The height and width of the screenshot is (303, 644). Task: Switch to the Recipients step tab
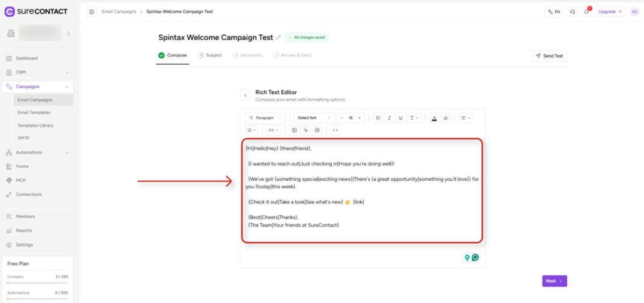pyautogui.click(x=247, y=55)
